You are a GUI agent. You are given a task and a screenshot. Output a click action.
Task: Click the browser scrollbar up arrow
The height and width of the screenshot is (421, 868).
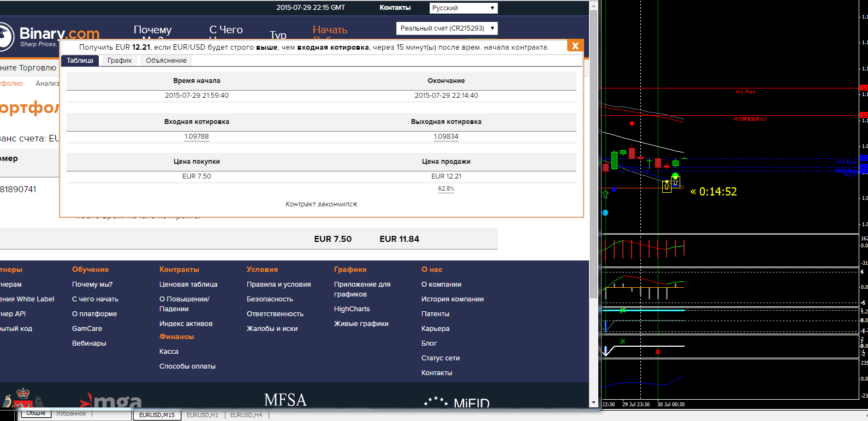point(593,5)
